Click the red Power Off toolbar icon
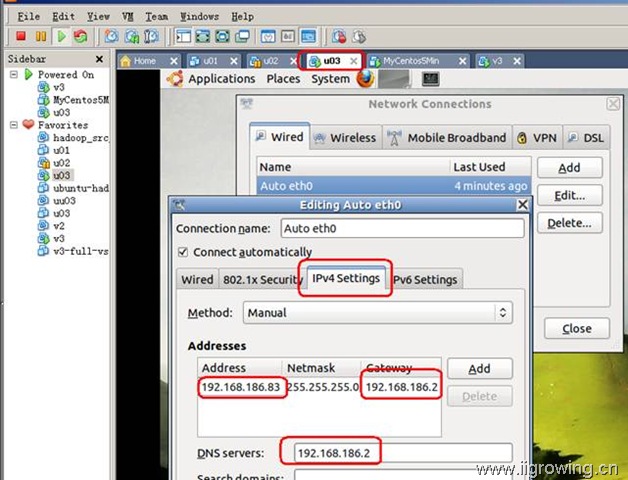The height and width of the screenshot is (480, 628). point(21,36)
